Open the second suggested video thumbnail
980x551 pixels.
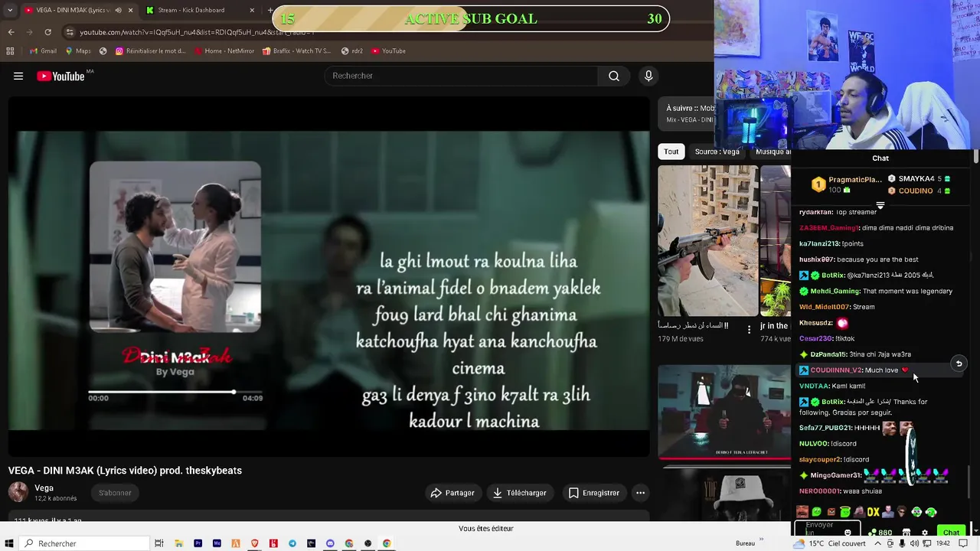coord(776,240)
